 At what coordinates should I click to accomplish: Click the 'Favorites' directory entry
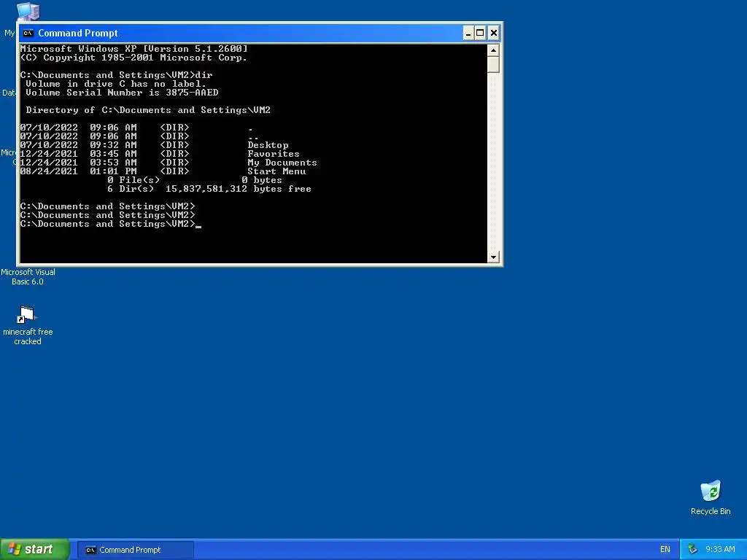point(274,154)
